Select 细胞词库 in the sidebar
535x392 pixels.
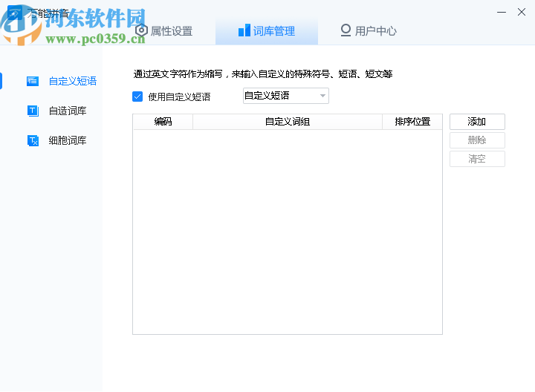pos(68,140)
